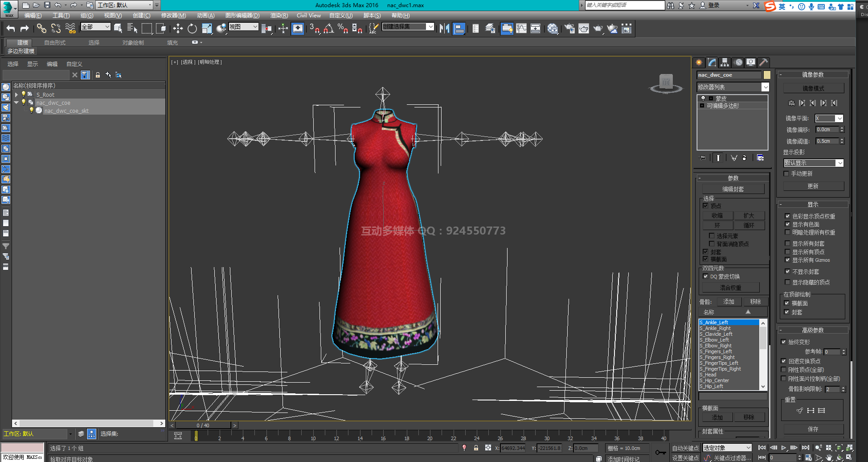Open the 修改器(M) menu
This screenshot has height=462, width=868.
pos(173,16)
